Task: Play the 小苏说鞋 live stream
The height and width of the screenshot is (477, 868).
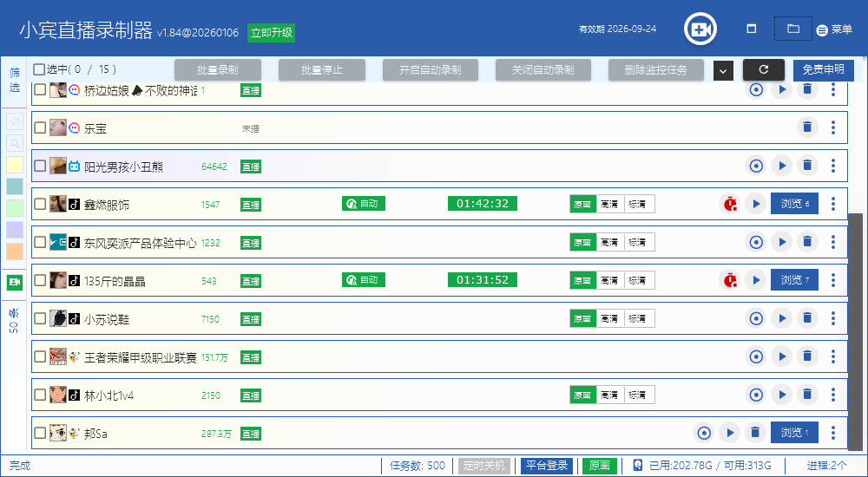Action: click(x=781, y=318)
